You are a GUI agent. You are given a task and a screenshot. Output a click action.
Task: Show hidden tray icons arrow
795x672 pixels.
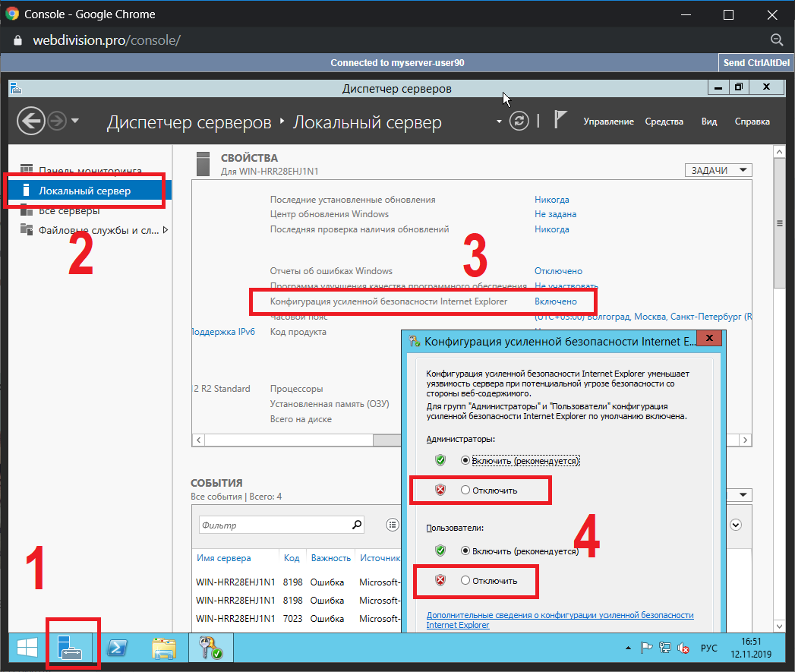[628, 648]
